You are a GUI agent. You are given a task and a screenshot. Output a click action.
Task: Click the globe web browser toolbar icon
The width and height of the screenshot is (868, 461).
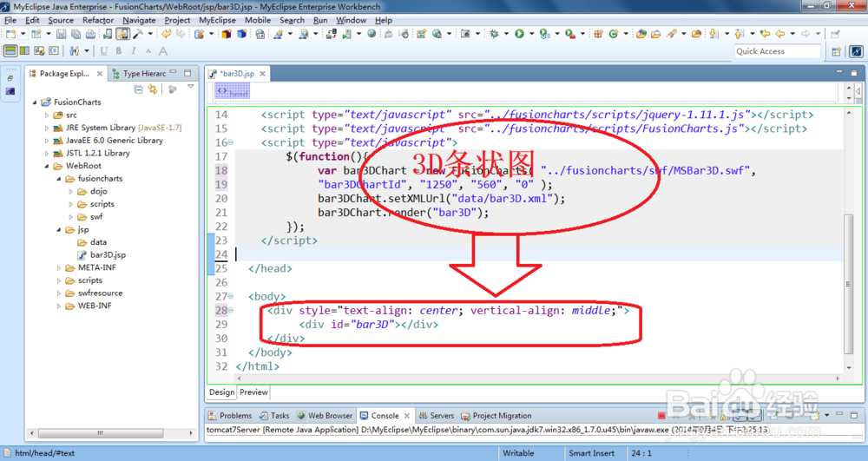click(372, 35)
